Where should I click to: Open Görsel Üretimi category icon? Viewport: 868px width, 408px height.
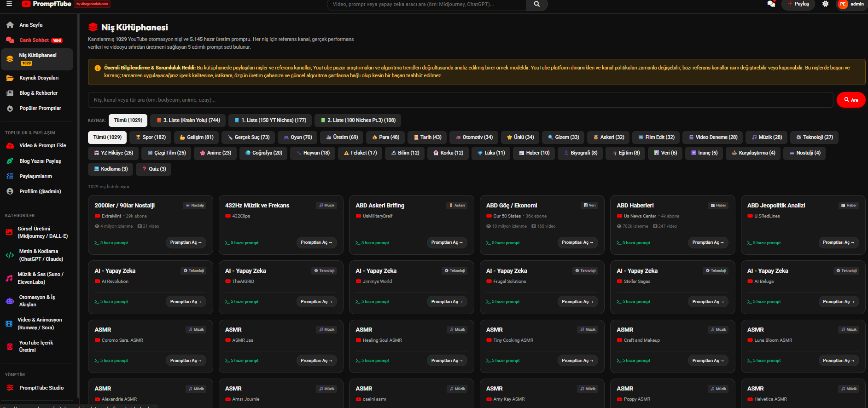pyautogui.click(x=9, y=232)
